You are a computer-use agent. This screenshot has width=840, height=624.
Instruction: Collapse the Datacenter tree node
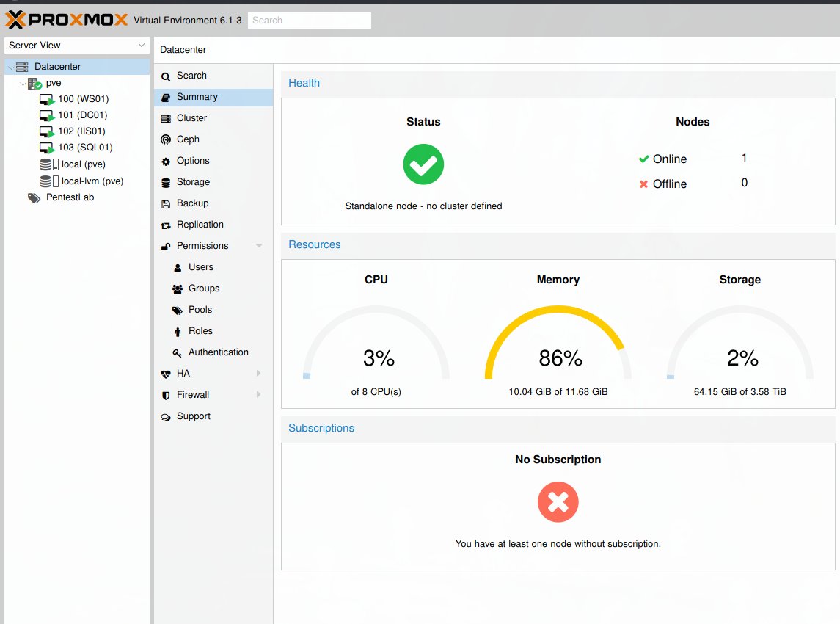[x=11, y=67]
